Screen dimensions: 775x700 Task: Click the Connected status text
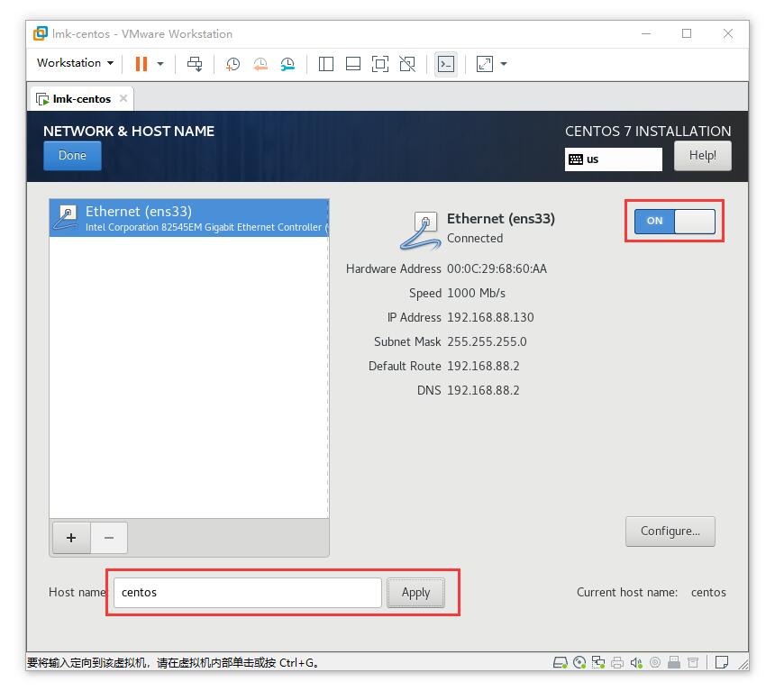coord(475,238)
